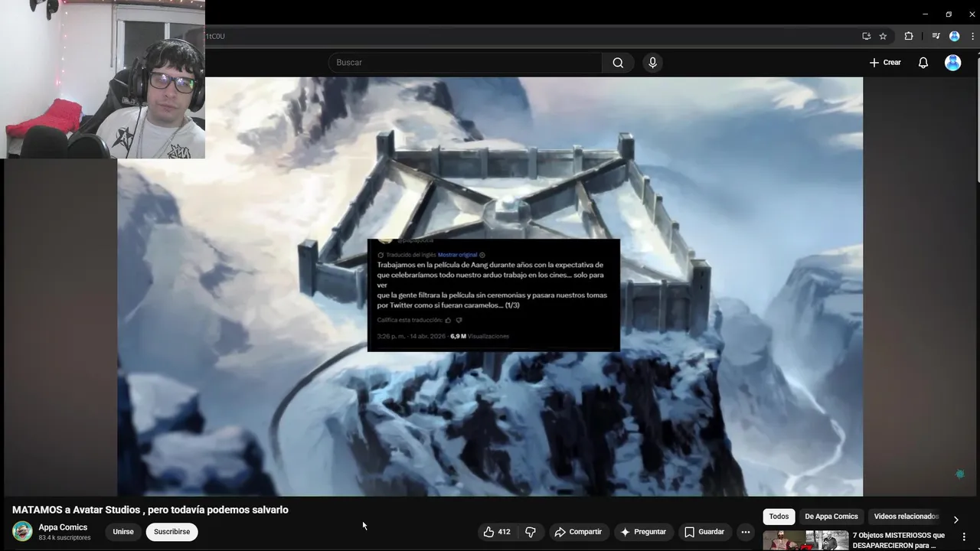Open Appa Comics channel avatar
The width and height of the screenshot is (980, 551).
click(23, 531)
